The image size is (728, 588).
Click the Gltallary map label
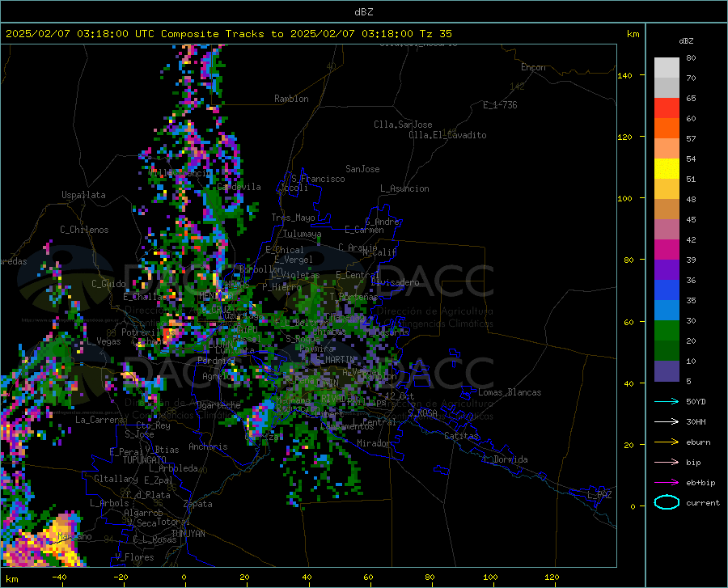point(116,479)
